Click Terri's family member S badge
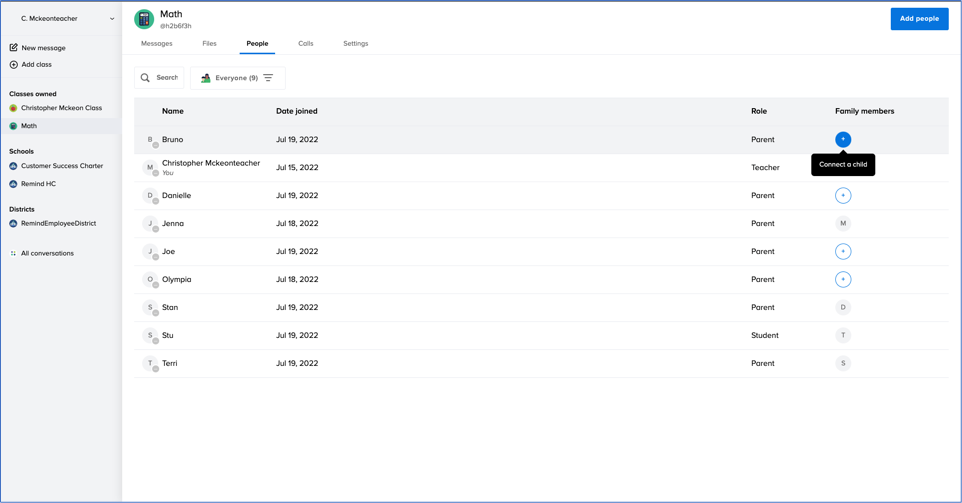The height and width of the screenshot is (503, 962). click(843, 364)
